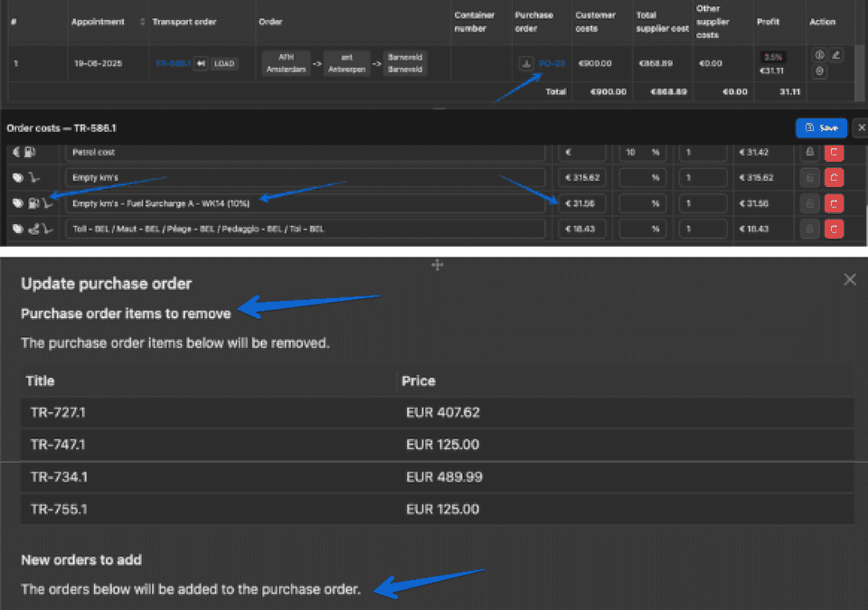Click the 3.5% profit badge
This screenshot has height=610, width=868.
point(773,57)
